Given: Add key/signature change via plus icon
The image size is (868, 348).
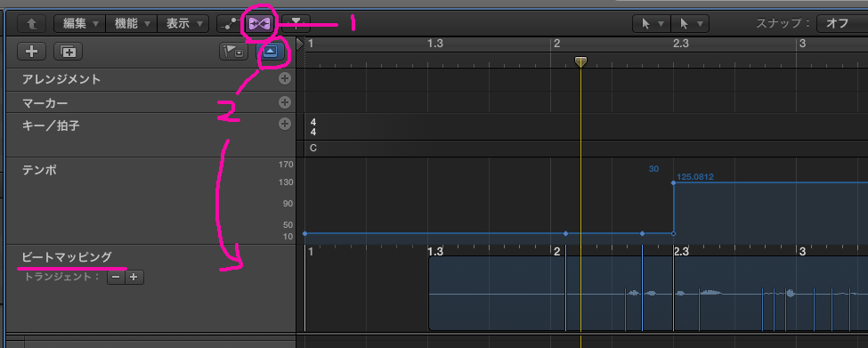Looking at the screenshot, I should [285, 124].
